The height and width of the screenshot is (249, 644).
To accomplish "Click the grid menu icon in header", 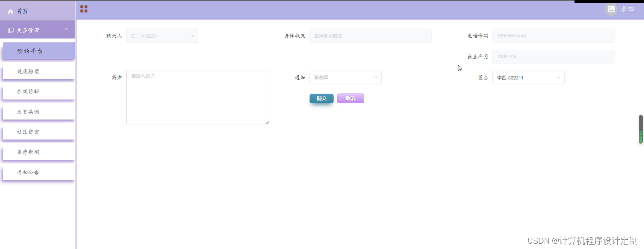I will (84, 9).
